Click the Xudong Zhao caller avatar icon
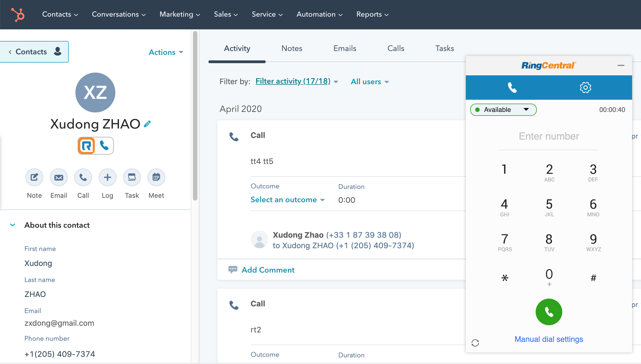 pyautogui.click(x=260, y=240)
